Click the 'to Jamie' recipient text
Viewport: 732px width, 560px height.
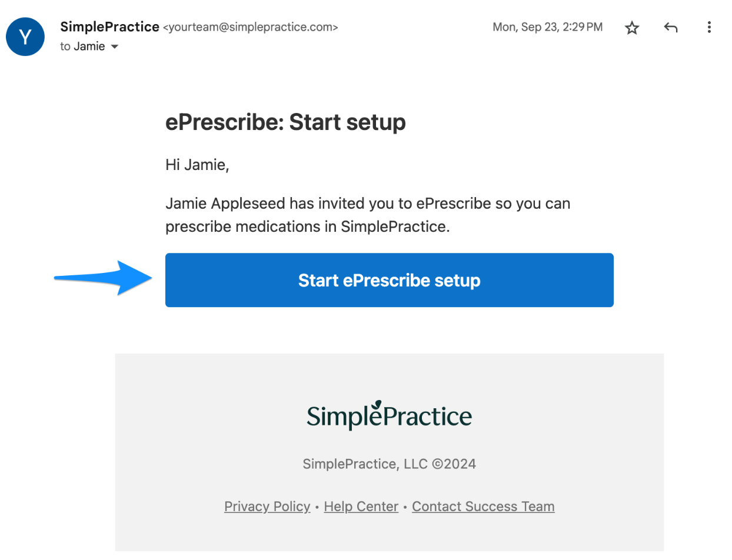82,46
